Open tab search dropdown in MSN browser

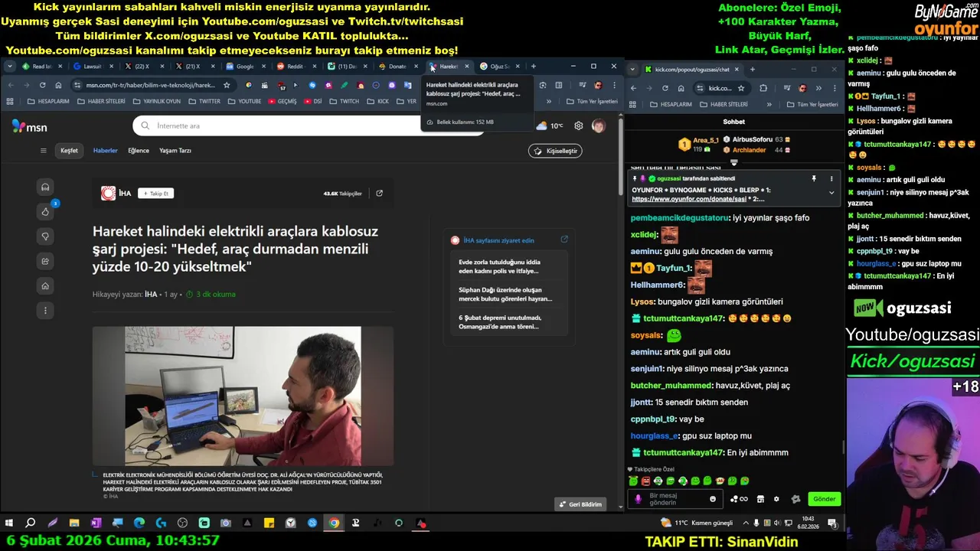coord(9,67)
